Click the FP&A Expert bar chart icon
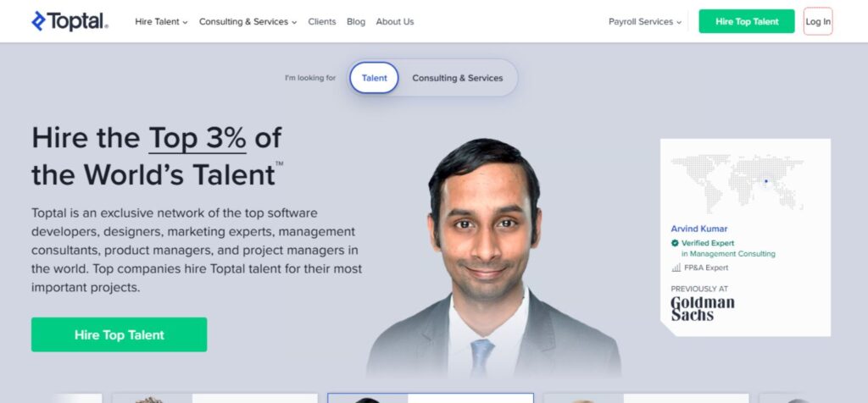Screen dimensions: 868x403 click(676, 268)
